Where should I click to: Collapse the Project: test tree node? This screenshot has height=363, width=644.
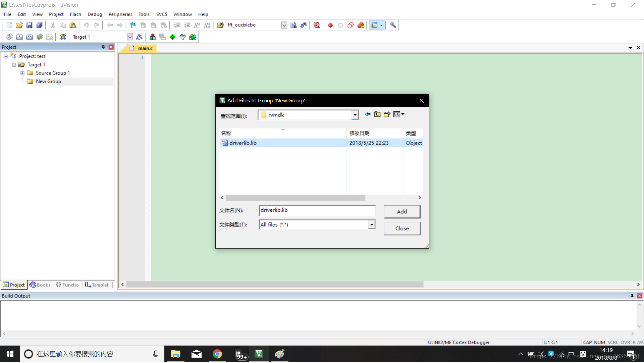pyautogui.click(x=6, y=56)
